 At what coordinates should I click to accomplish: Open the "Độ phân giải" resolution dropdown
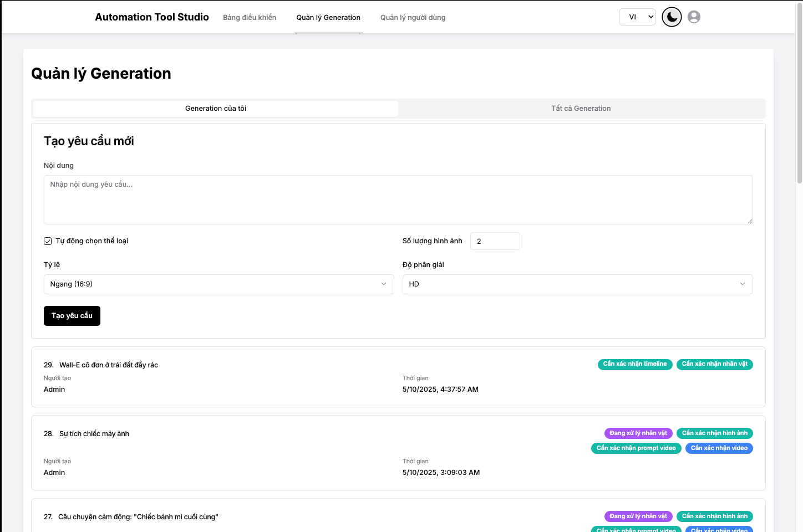click(x=577, y=284)
